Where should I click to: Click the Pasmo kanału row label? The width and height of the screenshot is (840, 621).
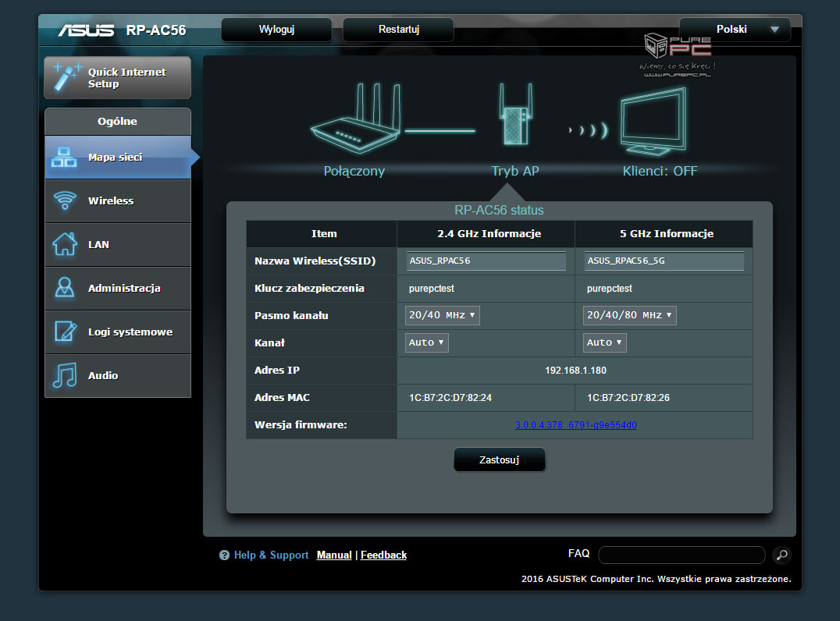click(x=291, y=315)
